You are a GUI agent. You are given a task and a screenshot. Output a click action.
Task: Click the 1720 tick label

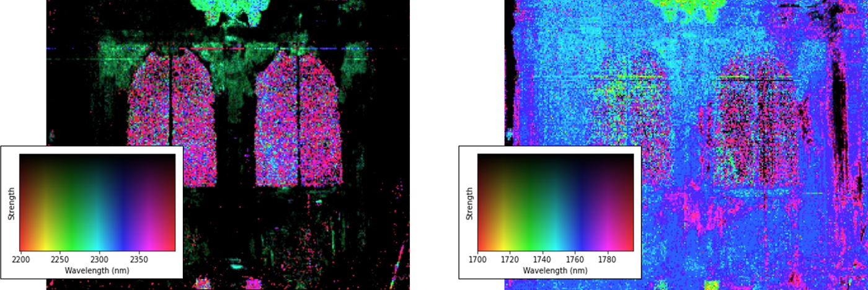(510, 259)
